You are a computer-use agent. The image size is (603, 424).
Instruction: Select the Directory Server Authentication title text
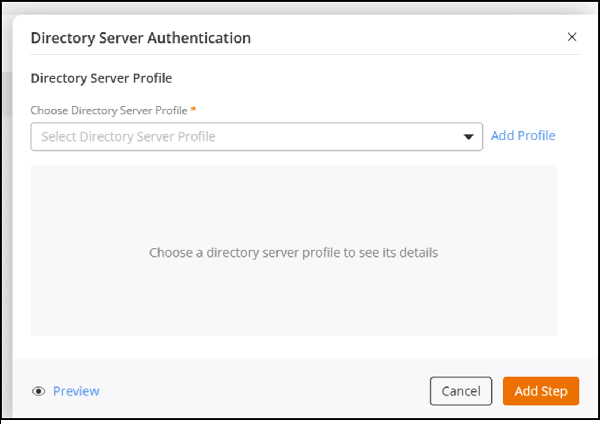141,38
